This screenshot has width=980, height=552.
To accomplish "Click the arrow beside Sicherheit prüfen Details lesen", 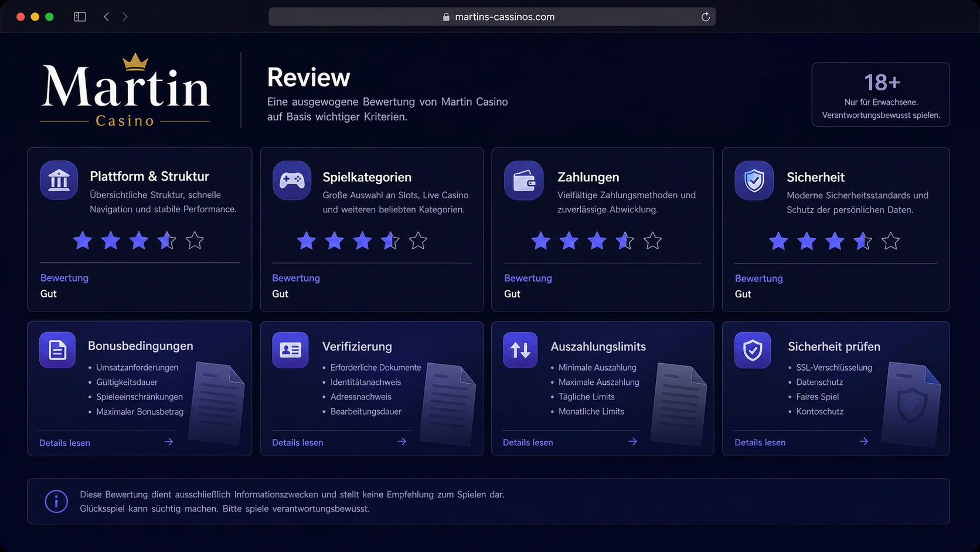I will (864, 442).
